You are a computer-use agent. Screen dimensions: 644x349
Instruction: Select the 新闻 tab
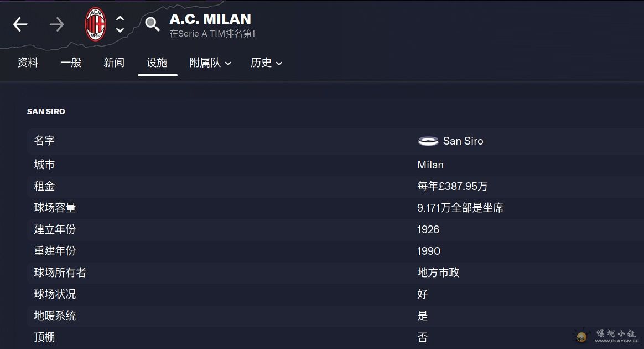114,63
